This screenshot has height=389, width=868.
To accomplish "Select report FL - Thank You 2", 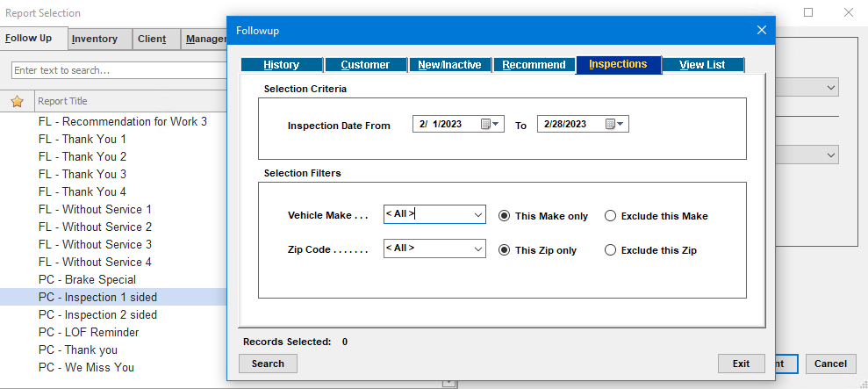I will click(x=82, y=156).
